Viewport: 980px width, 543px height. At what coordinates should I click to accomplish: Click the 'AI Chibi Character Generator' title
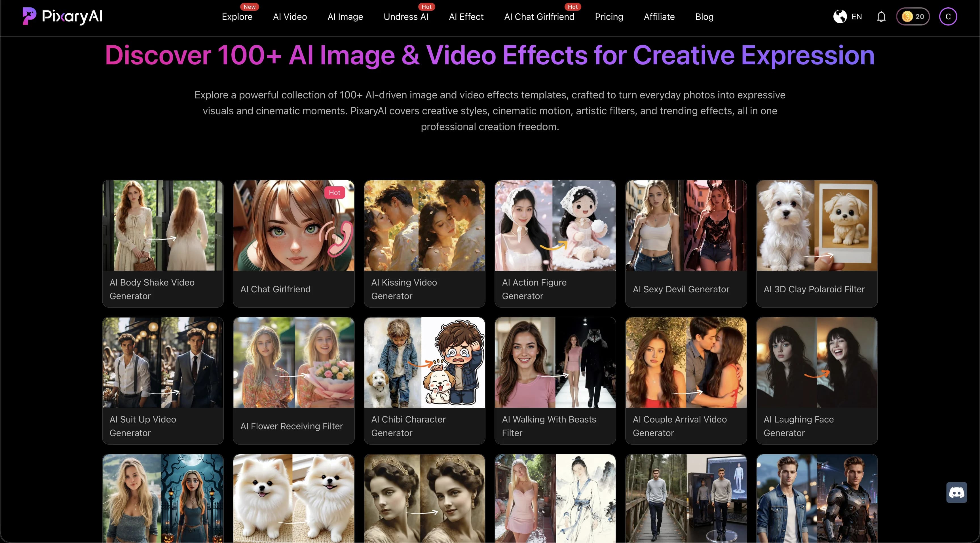[408, 426]
